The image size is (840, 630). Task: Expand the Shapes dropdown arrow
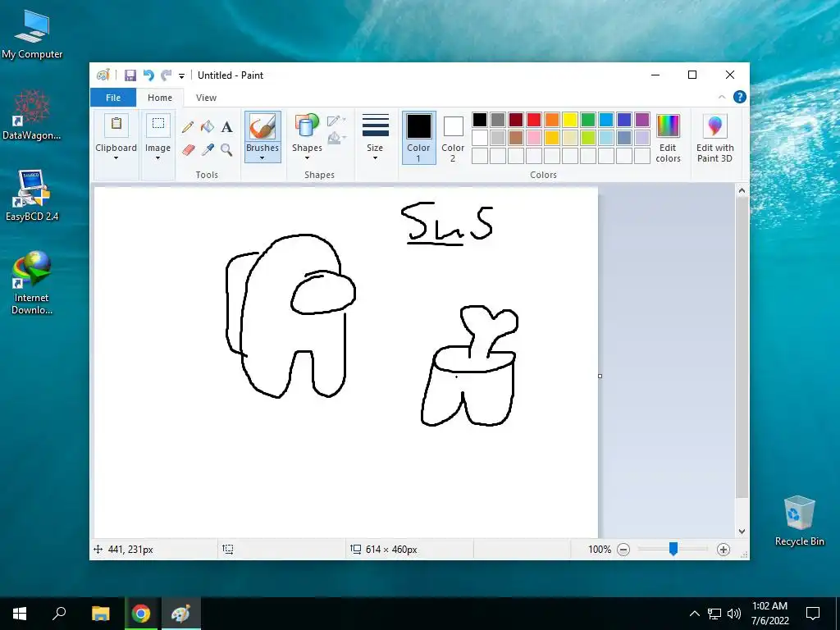pos(307,158)
